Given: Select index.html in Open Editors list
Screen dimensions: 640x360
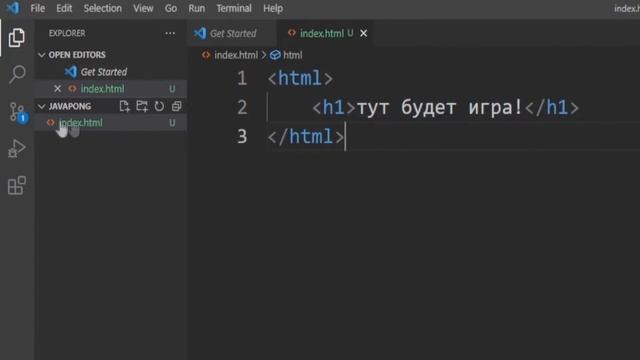Looking at the screenshot, I should [x=102, y=89].
